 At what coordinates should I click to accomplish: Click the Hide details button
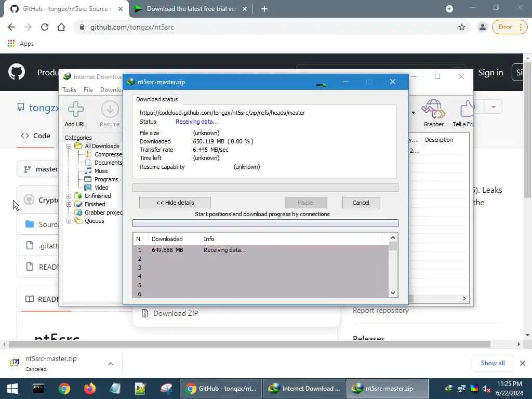[175, 203]
